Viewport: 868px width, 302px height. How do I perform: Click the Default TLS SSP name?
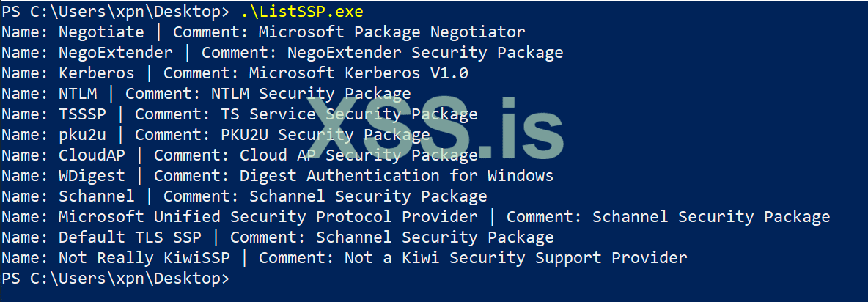[139, 237]
